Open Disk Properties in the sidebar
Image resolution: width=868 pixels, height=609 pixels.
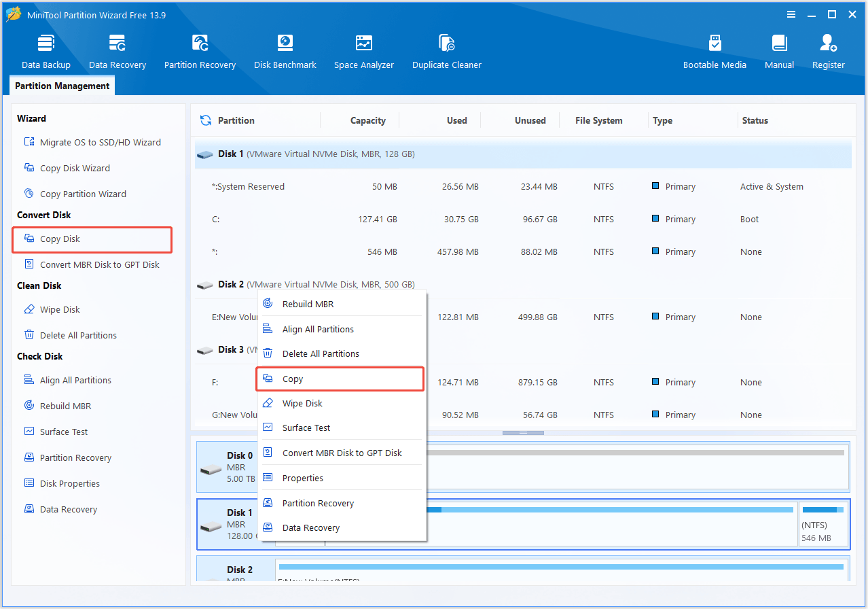pyautogui.click(x=62, y=483)
